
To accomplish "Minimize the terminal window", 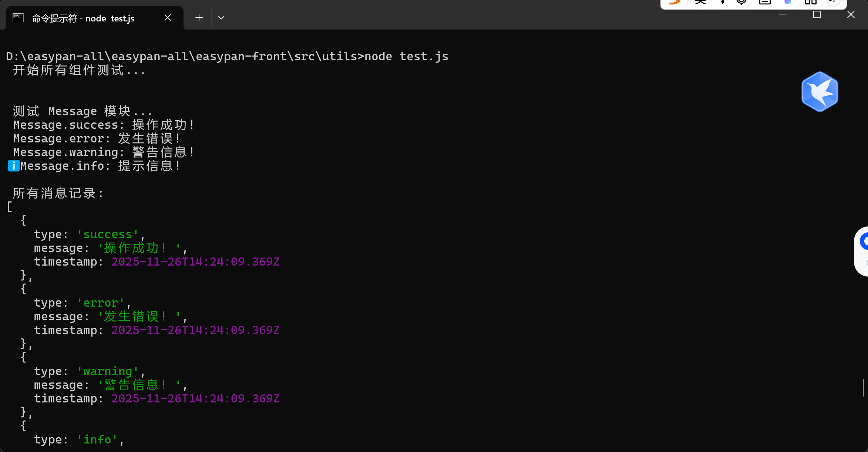I will [x=783, y=14].
